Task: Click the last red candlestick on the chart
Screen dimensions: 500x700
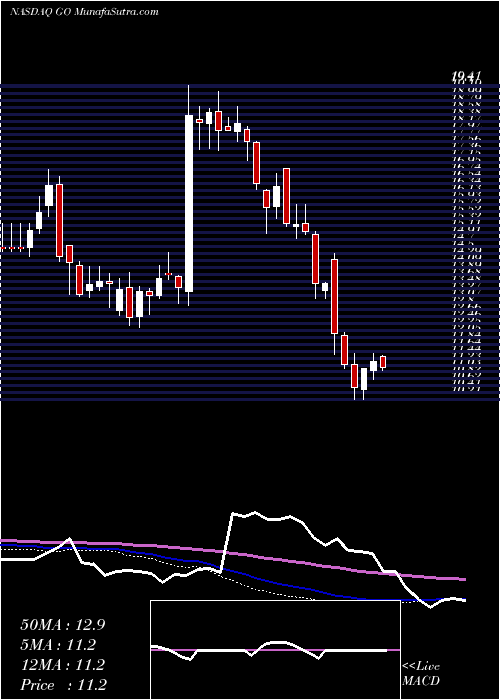Action: click(383, 362)
